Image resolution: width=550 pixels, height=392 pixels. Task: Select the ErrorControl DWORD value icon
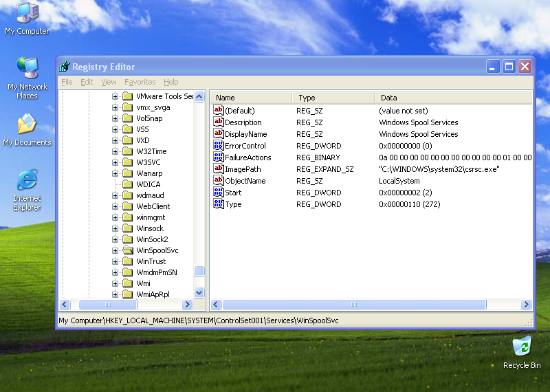pyautogui.click(x=218, y=145)
